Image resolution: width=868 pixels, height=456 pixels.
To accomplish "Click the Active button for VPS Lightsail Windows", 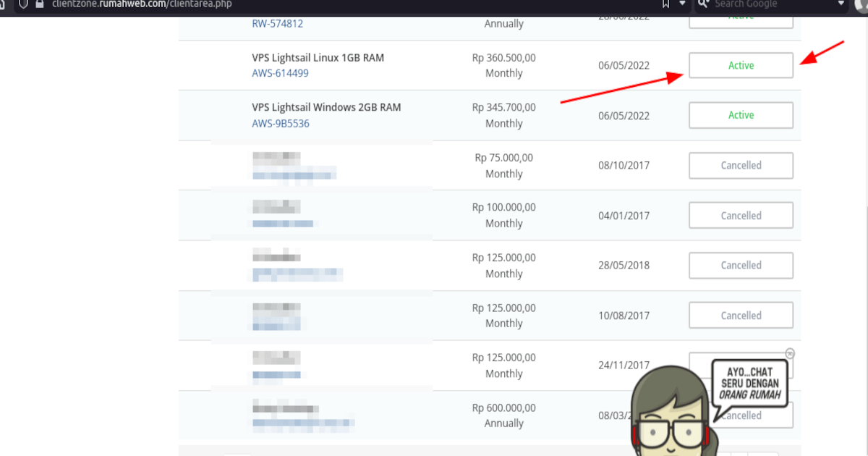I will tap(741, 115).
